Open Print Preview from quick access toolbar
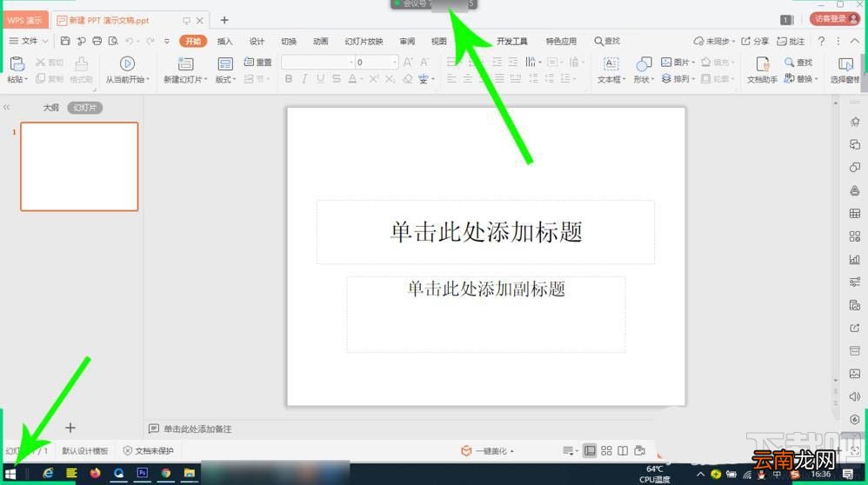The height and width of the screenshot is (485, 868). [x=113, y=41]
